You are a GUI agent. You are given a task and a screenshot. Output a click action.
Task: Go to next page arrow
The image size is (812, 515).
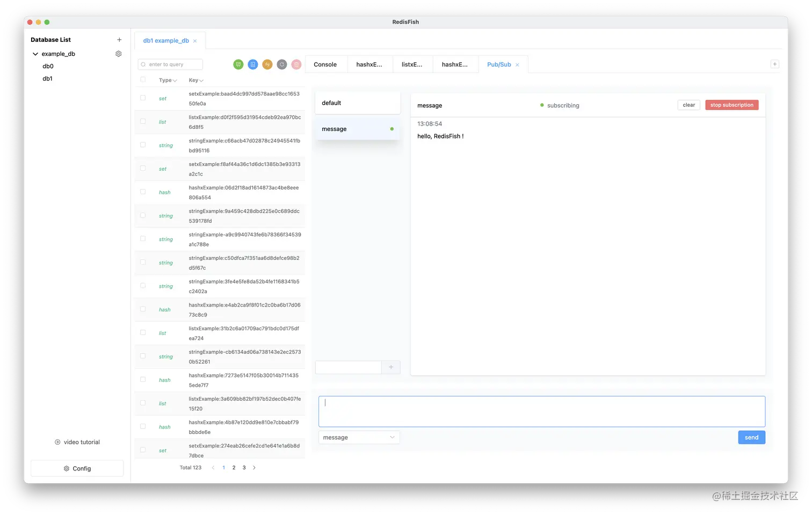tap(255, 468)
